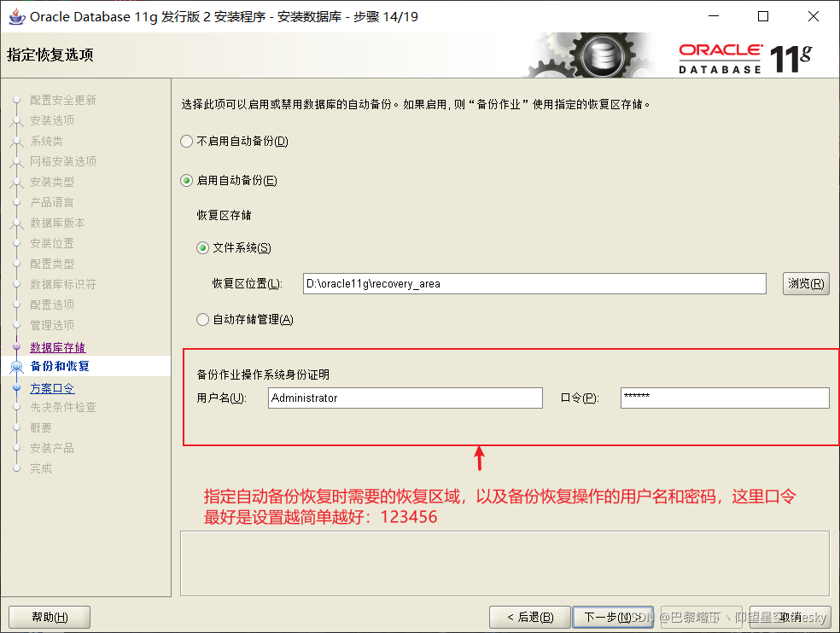Image resolution: width=840 pixels, height=633 pixels.
Task: Click the 管理选项 step in sidebar
Action: pos(52,325)
